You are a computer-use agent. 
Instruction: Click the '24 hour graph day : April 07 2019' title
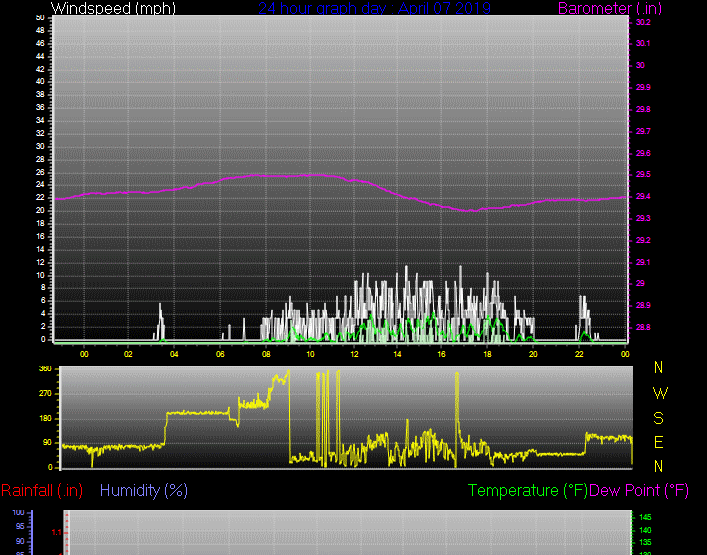click(374, 8)
